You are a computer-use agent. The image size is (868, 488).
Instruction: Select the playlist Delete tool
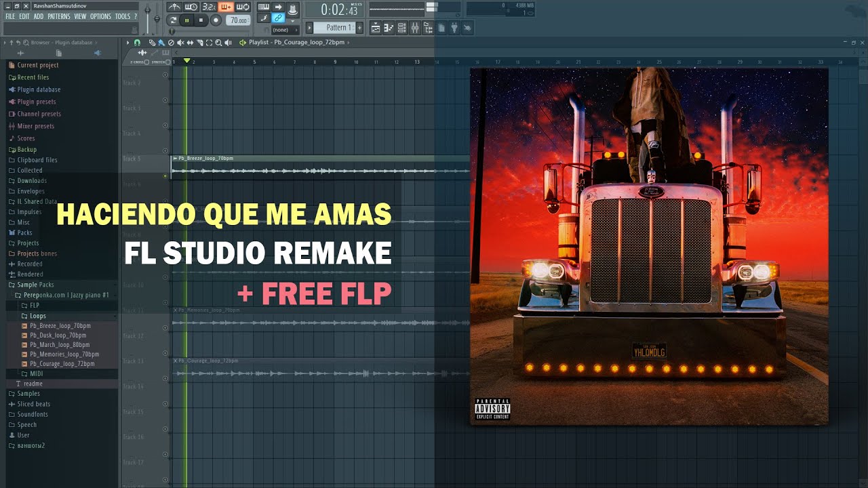point(171,42)
